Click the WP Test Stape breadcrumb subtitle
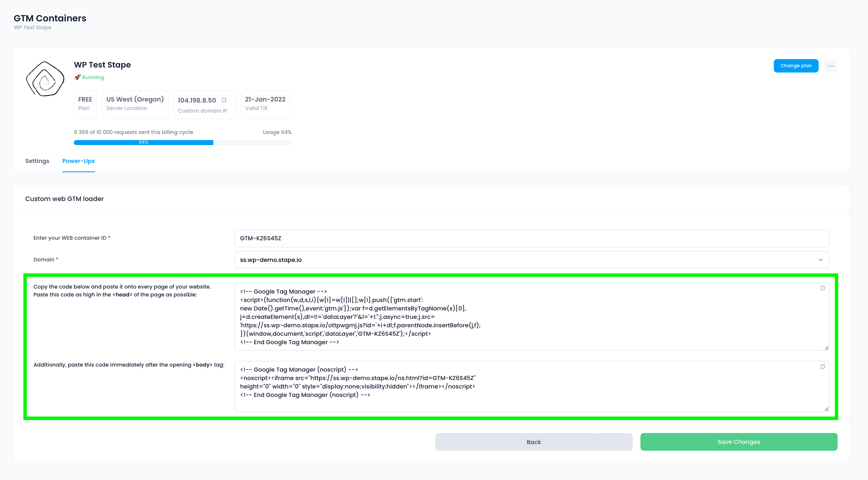This screenshot has height=480, width=868. 32,28
